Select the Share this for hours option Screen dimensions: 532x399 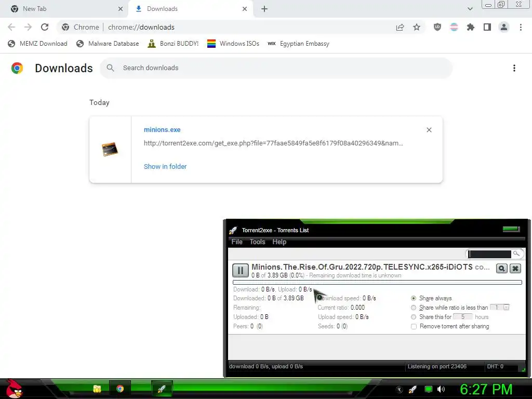[414, 317]
